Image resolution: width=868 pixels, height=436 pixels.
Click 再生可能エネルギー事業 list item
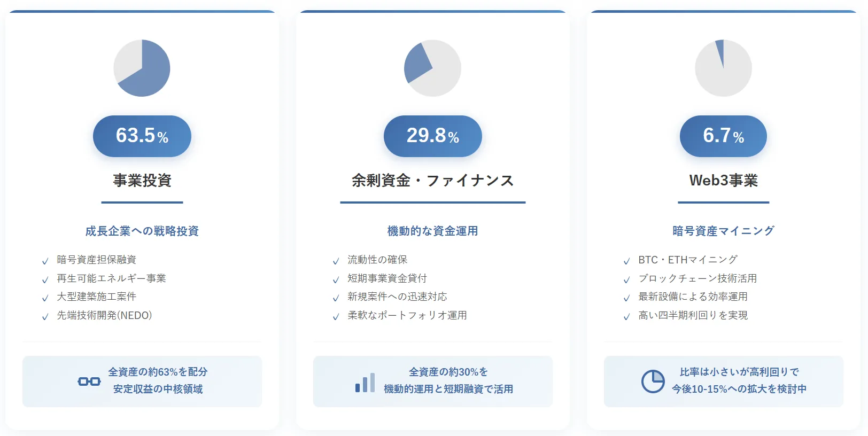point(111,278)
